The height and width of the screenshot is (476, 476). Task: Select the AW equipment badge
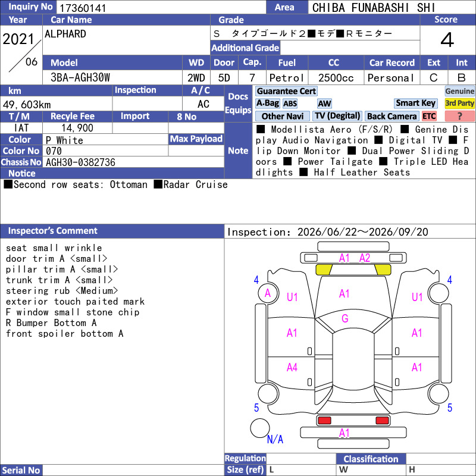pos(324,104)
